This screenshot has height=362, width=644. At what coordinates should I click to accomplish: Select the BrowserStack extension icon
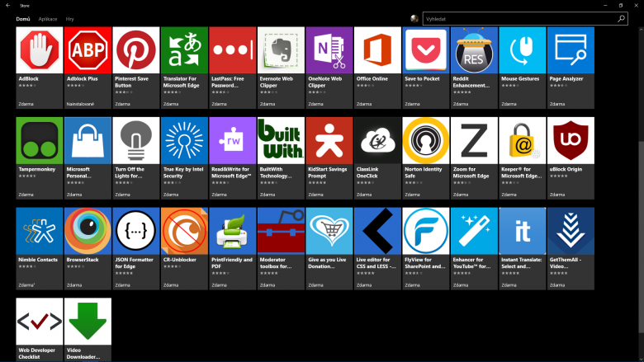point(88,231)
